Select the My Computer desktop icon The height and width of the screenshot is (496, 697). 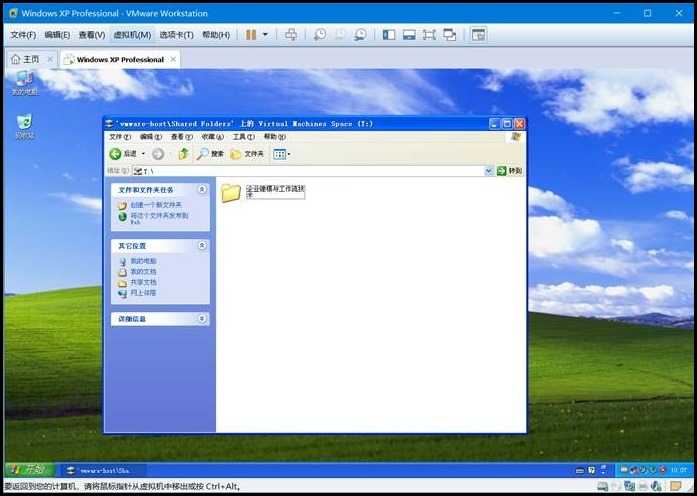coord(24,84)
